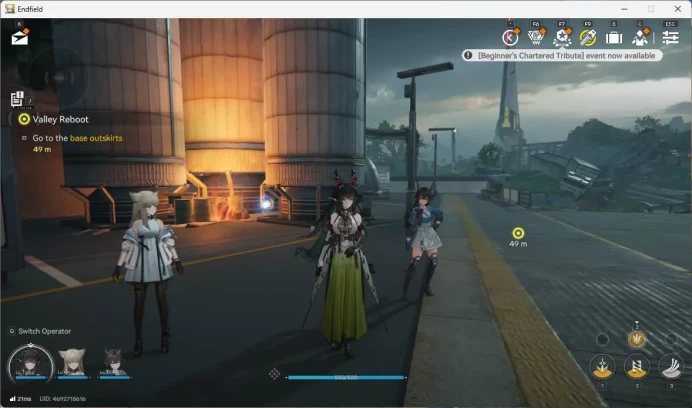The width and height of the screenshot is (692, 408).
Task: Open the ESC settings sliders icon
Action: (670, 38)
